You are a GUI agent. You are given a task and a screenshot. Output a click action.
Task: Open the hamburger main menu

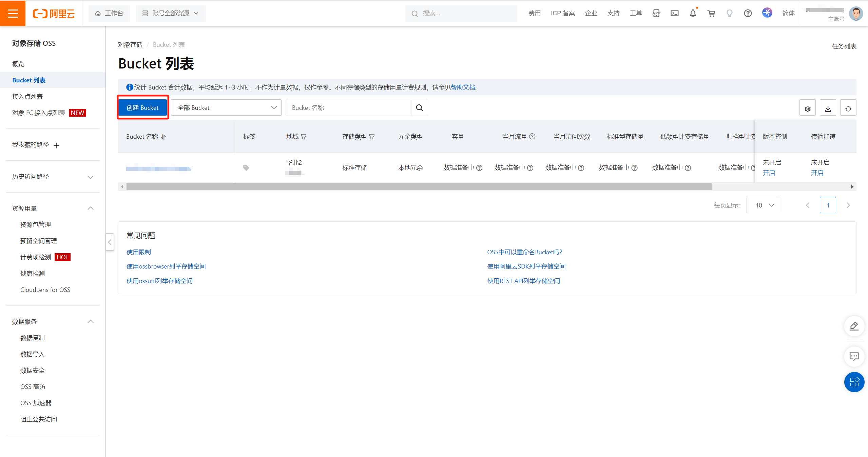tap(13, 13)
